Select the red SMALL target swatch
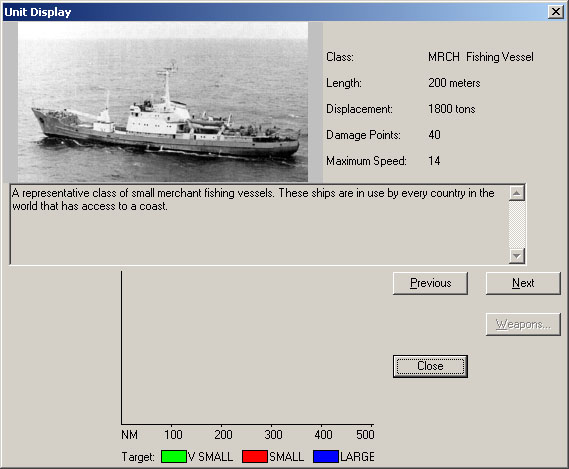 [x=255, y=456]
